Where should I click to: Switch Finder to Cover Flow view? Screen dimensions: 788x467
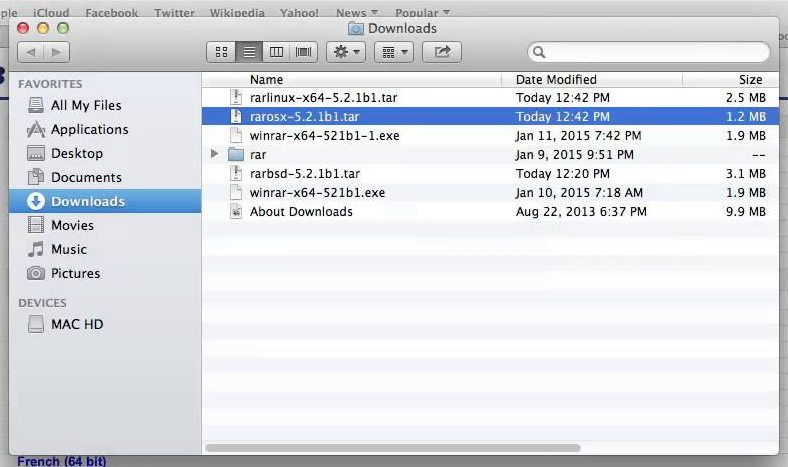pos(303,52)
